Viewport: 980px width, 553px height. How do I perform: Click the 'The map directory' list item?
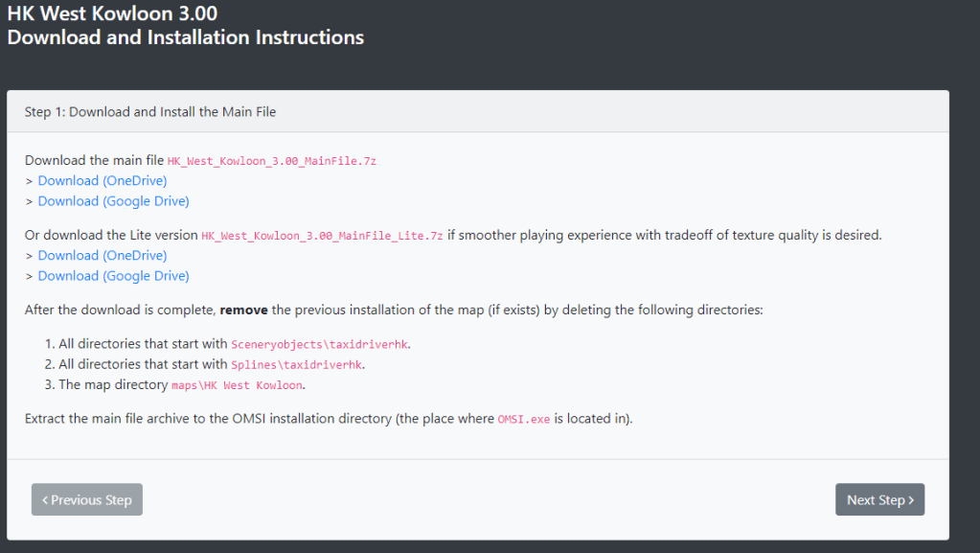(x=106, y=384)
